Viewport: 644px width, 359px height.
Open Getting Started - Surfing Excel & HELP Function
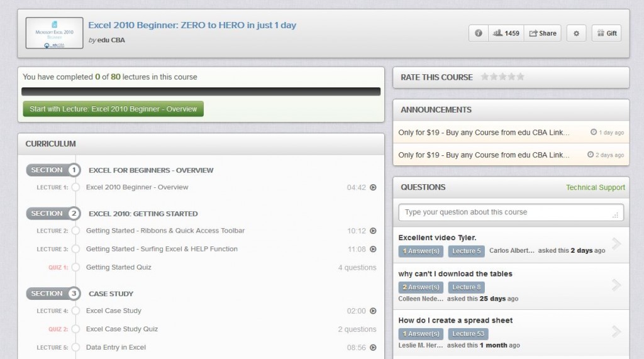(162, 249)
